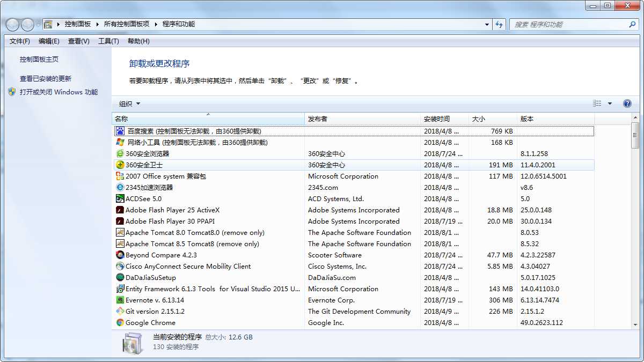
Task: Open help with the question mark icon
Action: coord(627,104)
